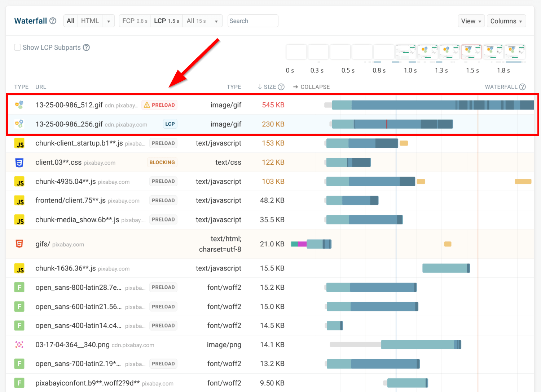Click help icon beside Show LCP Subparts

point(86,48)
